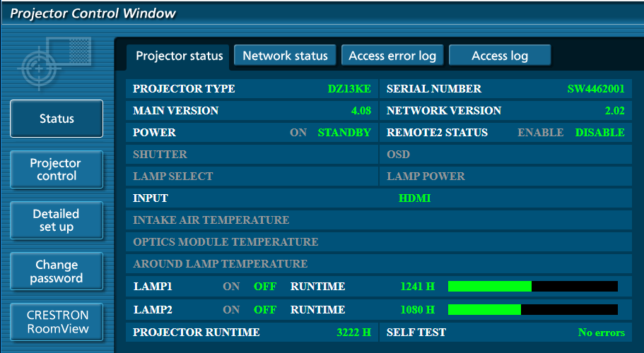Click the LAMP1 OFF indicator

coord(265,287)
